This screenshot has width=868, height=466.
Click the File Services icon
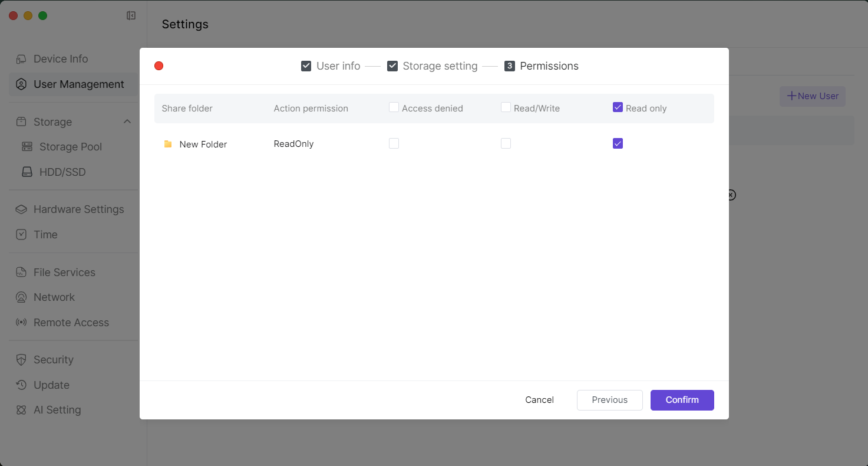click(x=21, y=273)
